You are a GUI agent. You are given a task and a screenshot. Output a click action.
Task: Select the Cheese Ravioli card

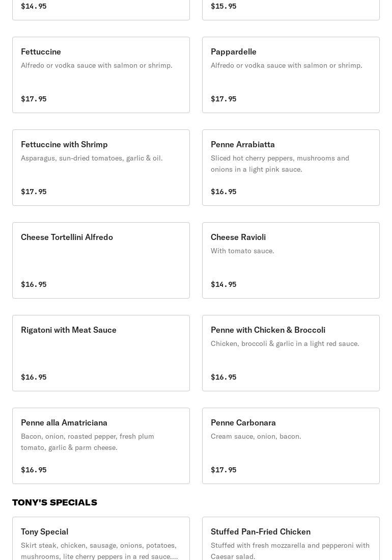point(291,260)
